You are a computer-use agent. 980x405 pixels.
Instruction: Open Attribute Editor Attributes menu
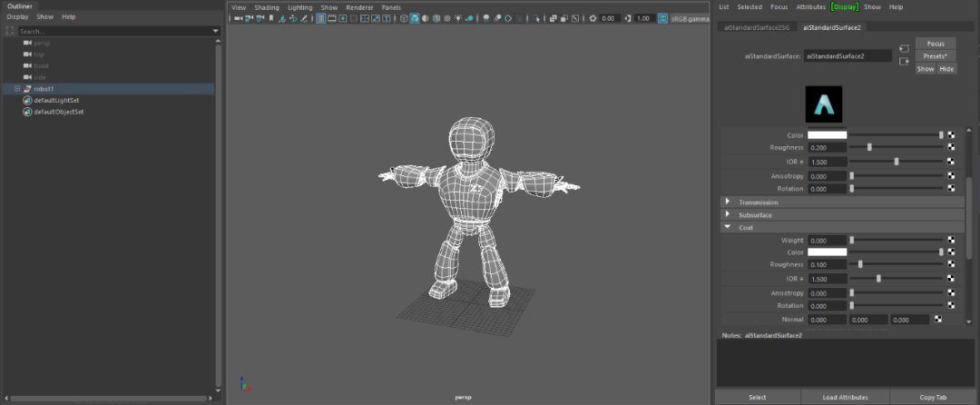tap(810, 7)
